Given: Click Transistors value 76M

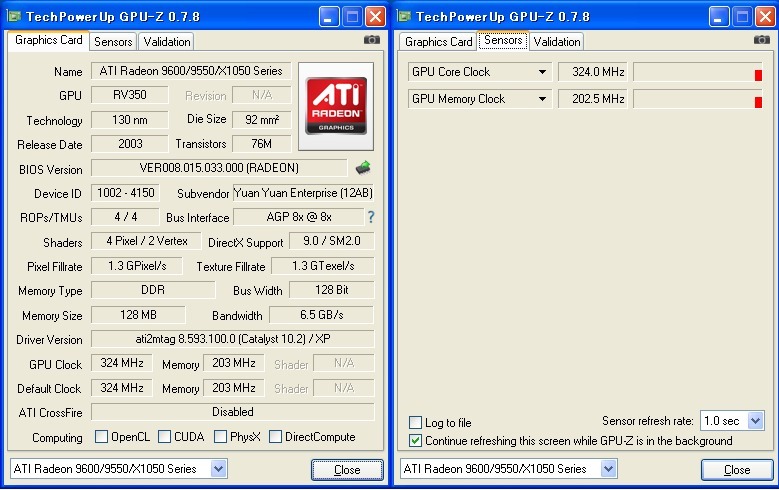Looking at the screenshot, I should [x=262, y=144].
